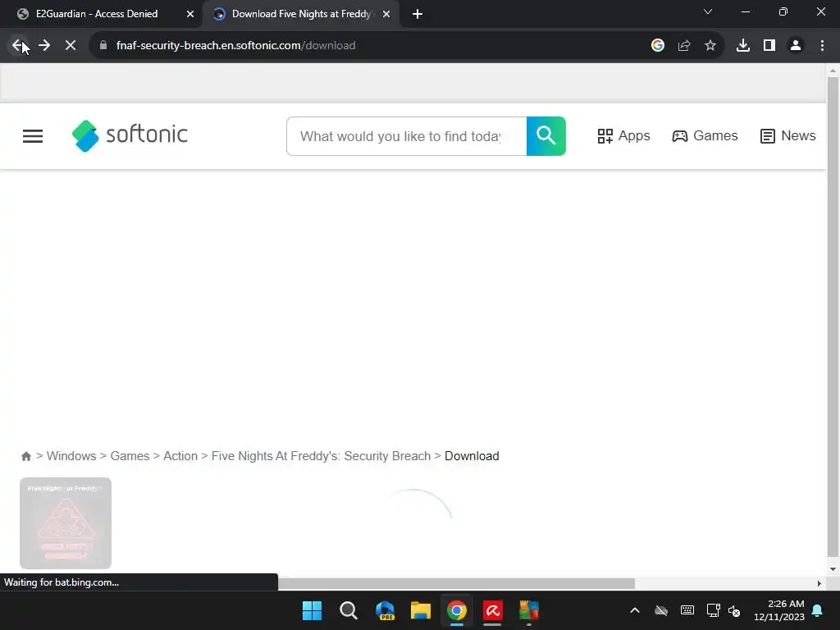Go forward using browser forward arrow
840x630 pixels.
[x=44, y=46]
